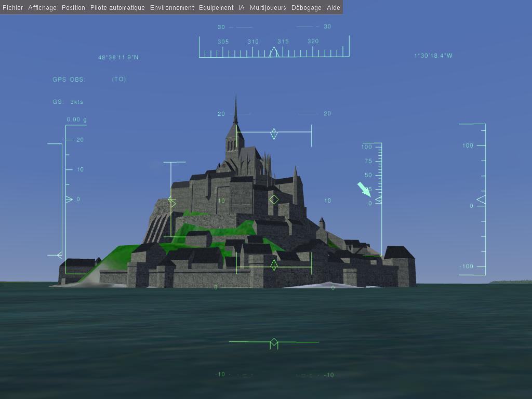This screenshot has width=532, height=399.
Task: Open the Equipement menu
Action: (216, 7)
